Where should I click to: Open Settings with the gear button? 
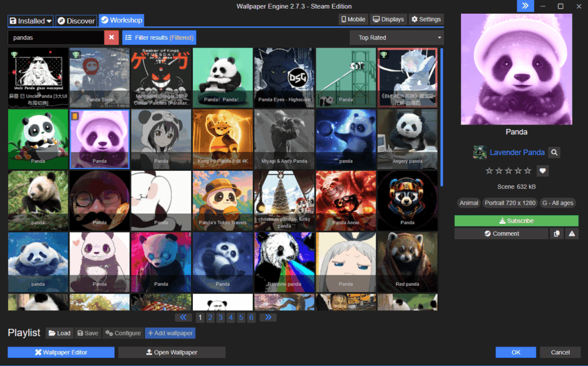pyautogui.click(x=426, y=19)
